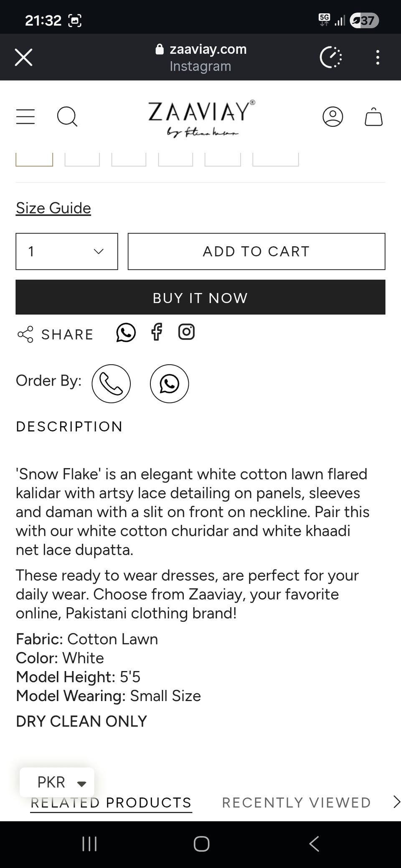Order by WhatsApp circle icon
The width and height of the screenshot is (401, 868).
pyautogui.click(x=169, y=384)
